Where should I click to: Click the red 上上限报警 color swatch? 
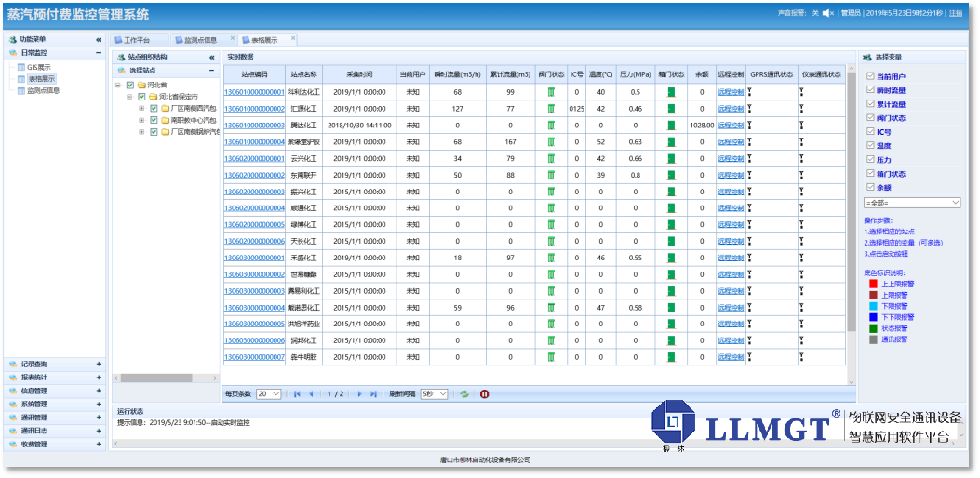pyautogui.click(x=872, y=284)
